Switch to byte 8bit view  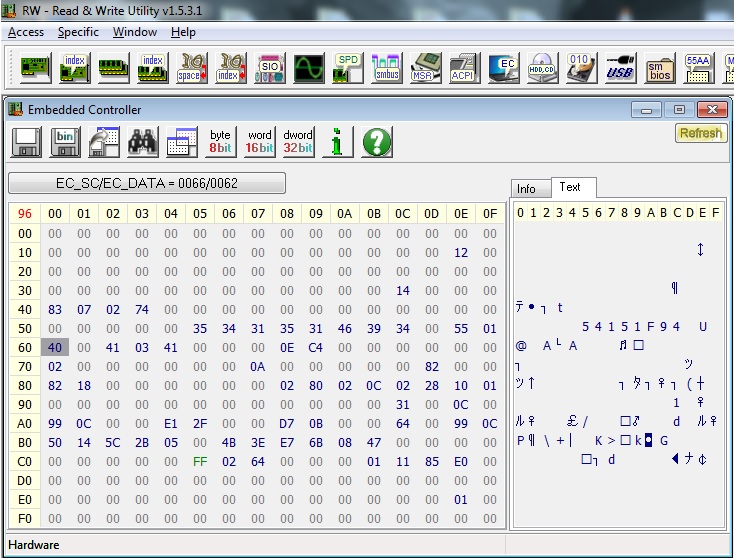(220, 142)
